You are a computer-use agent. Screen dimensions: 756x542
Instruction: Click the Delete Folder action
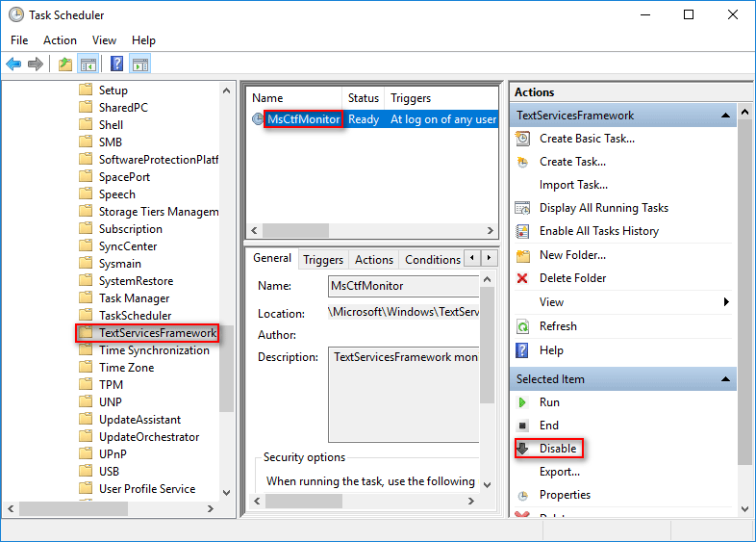[572, 278]
